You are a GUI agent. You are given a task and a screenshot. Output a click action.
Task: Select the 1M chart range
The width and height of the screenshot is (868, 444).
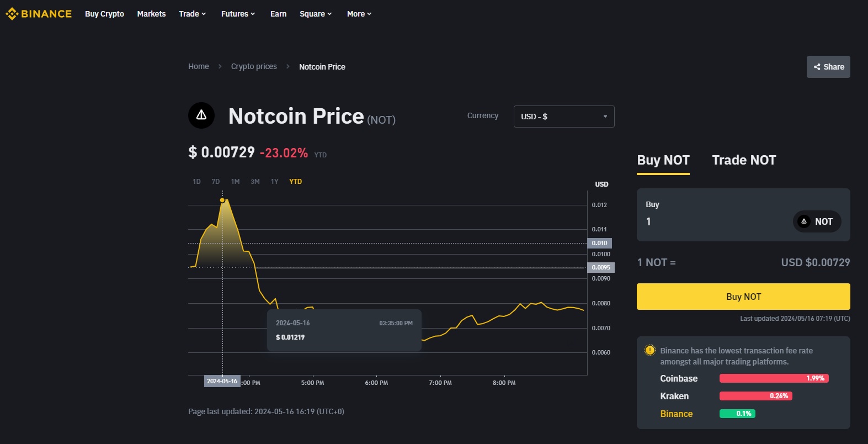(x=235, y=182)
